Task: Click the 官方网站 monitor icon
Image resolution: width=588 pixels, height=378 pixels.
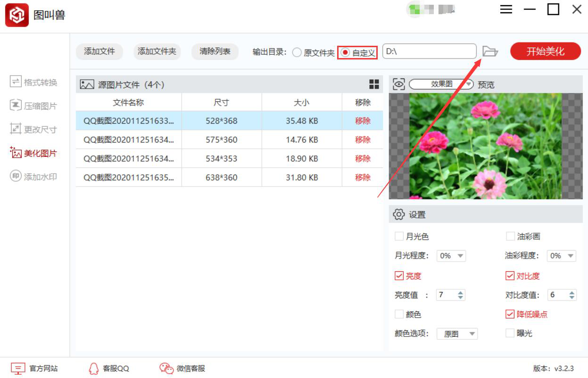Action: (x=18, y=369)
